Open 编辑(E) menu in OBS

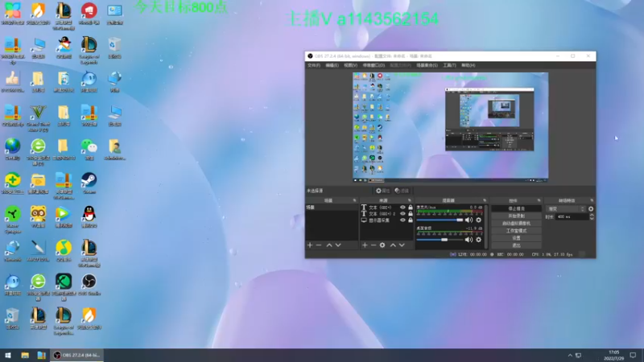pyautogui.click(x=332, y=65)
